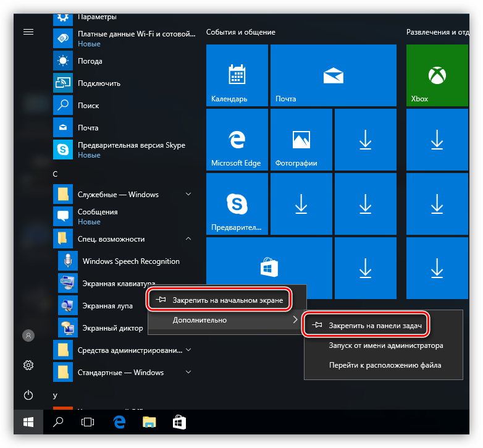Viewport: 483px width, 448px height.
Task: Open the Платные данные Wi-Fi app icon
Action: coord(63,38)
